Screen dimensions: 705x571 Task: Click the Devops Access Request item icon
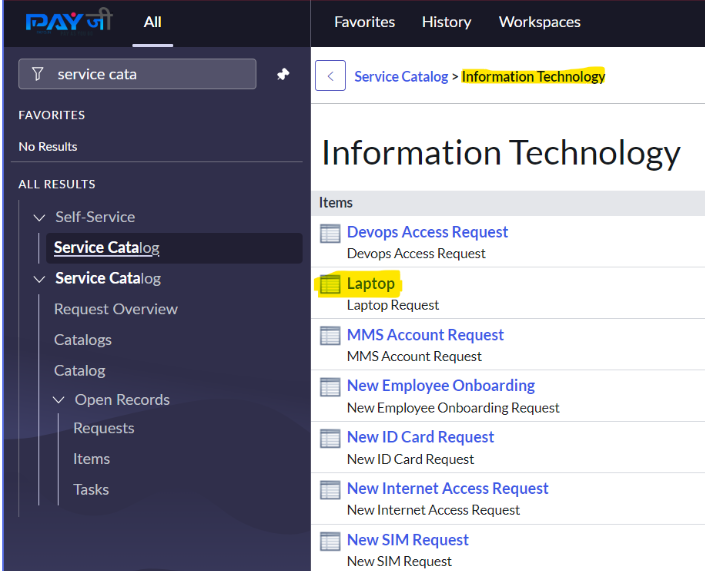(x=330, y=233)
